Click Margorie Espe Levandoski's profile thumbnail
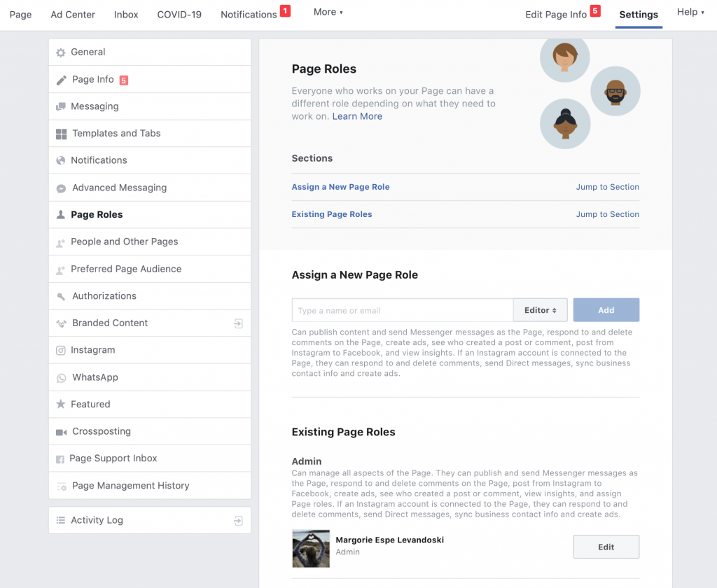The image size is (717, 588). tap(310, 548)
